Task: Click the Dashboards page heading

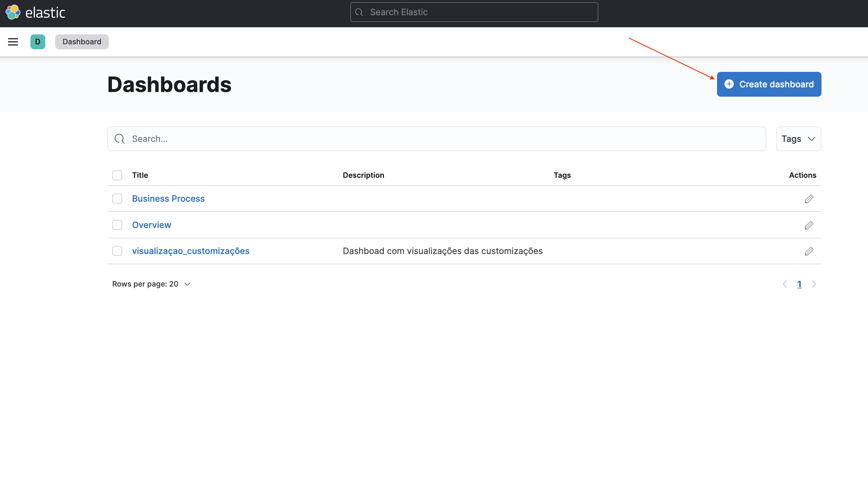Action: tap(169, 84)
